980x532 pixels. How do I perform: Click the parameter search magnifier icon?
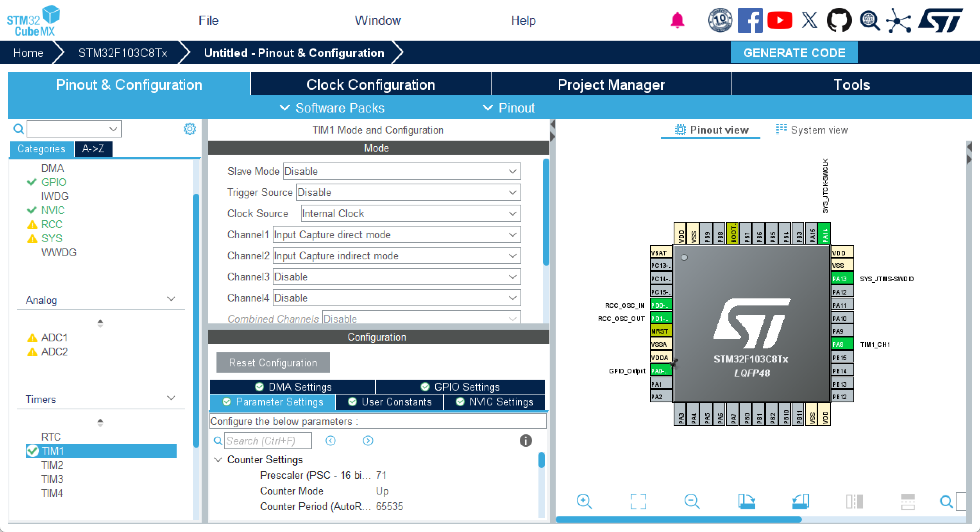[218, 441]
